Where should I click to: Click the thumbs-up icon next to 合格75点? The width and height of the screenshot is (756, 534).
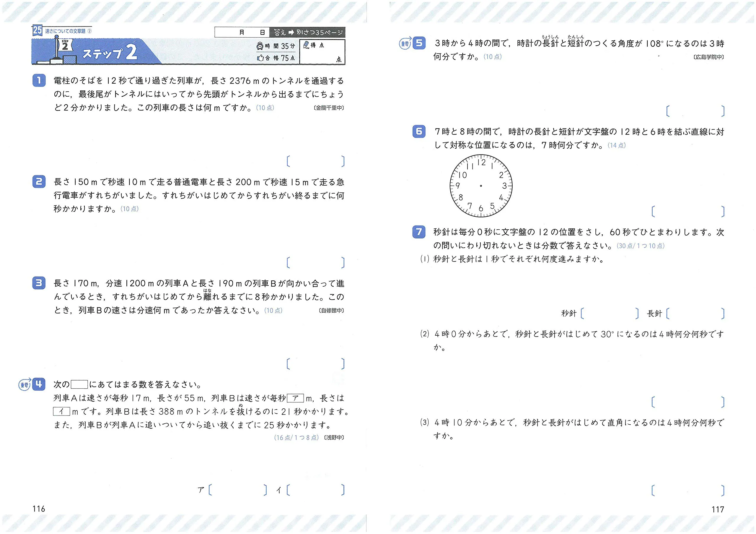tap(260, 58)
